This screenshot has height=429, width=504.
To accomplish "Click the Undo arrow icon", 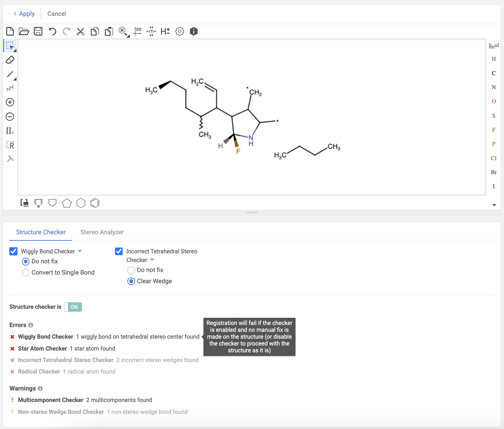I will coord(52,32).
